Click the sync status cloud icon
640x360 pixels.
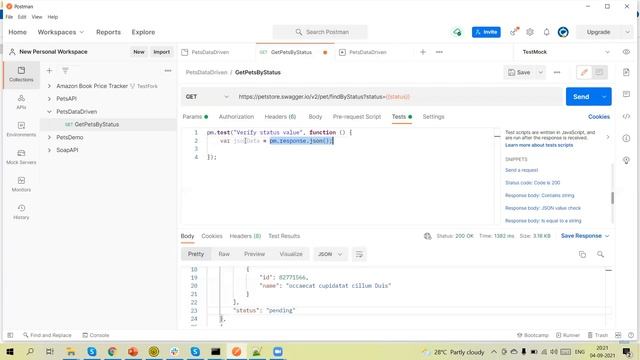coord(457,32)
